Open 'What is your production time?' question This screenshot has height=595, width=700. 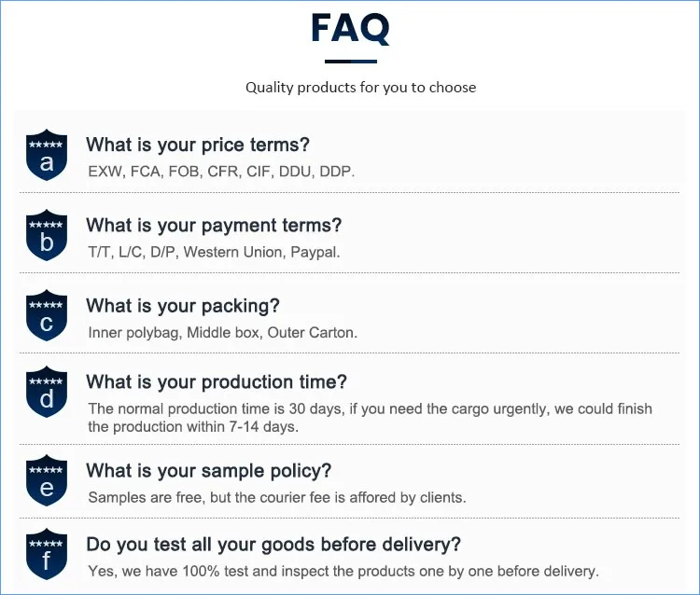click(217, 381)
